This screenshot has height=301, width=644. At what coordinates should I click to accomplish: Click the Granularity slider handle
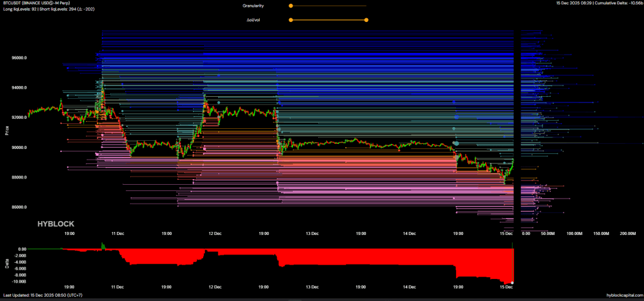click(291, 6)
